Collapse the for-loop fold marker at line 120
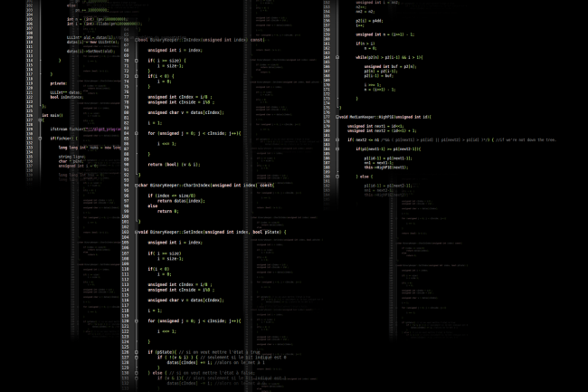Screen dimensions: 588x392 click(137, 321)
